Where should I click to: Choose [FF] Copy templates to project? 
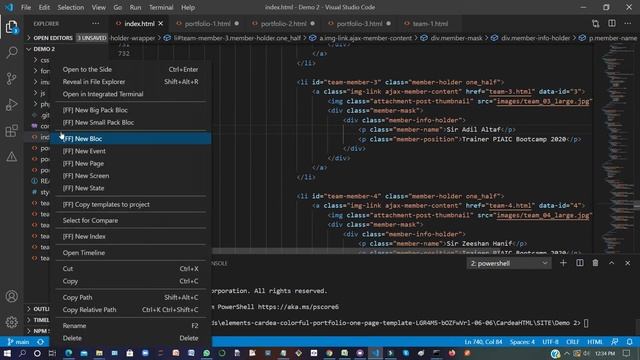coord(131,204)
